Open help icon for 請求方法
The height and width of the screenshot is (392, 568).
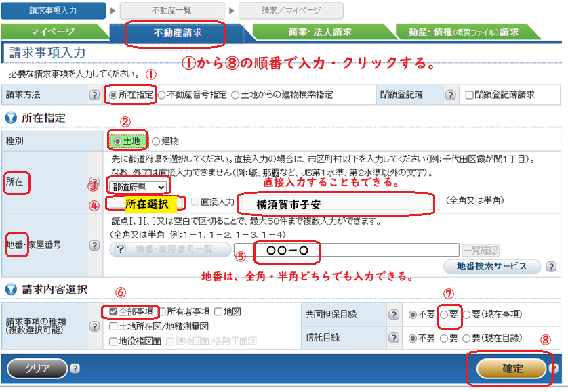[x=94, y=95]
